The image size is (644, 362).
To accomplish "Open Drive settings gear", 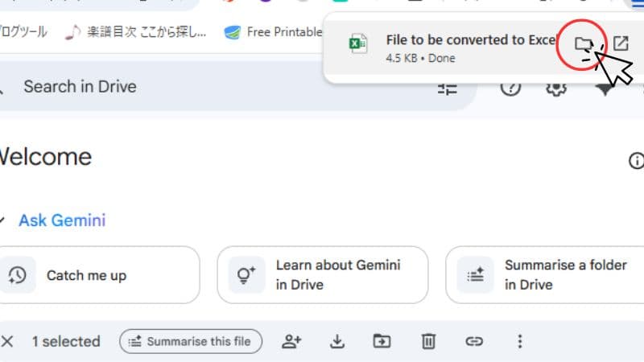I will click(x=556, y=88).
